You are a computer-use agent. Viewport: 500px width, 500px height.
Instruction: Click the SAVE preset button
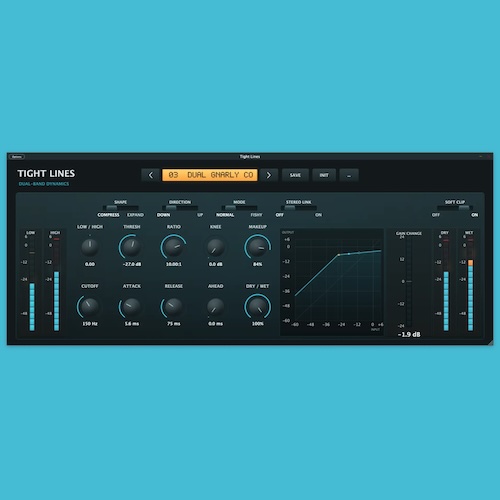click(295, 175)
